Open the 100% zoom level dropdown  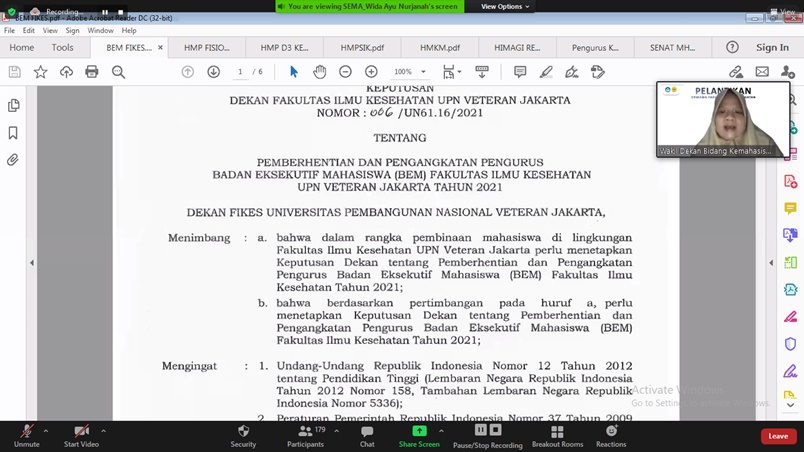tap(408, 72)
